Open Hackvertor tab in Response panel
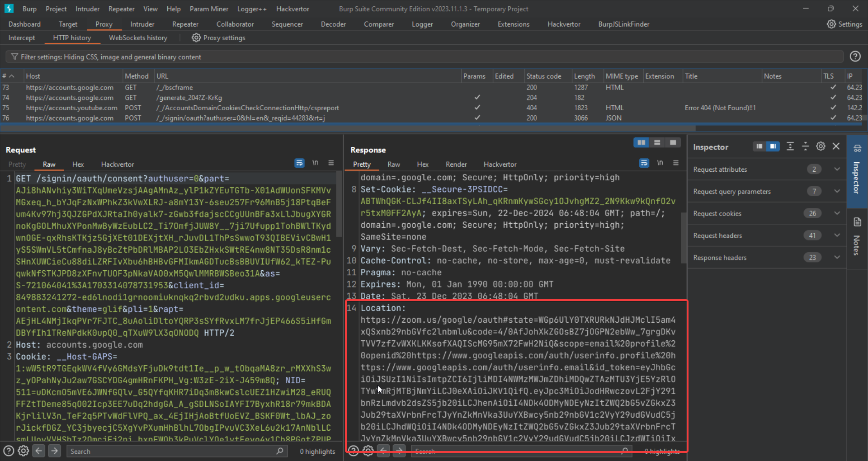The width and height of the screenshot is (868, 461). (x=500, y=165)
